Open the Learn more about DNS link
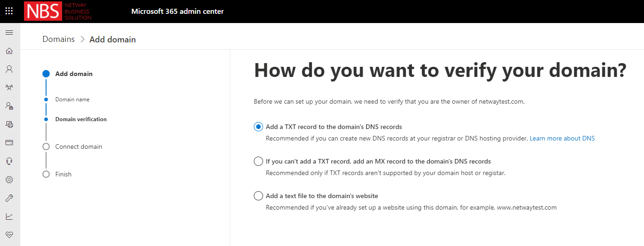 pyautogui.click(x=562, y=138)
